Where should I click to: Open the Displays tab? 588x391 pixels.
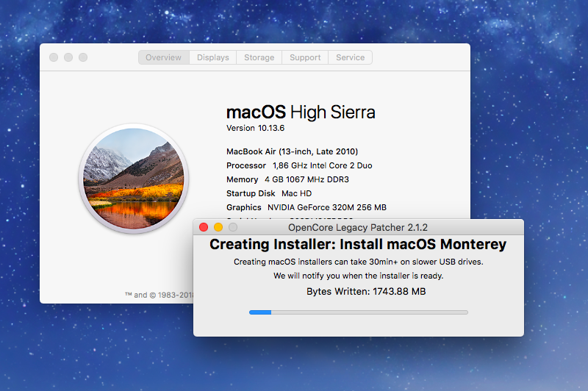pos(212,57)
